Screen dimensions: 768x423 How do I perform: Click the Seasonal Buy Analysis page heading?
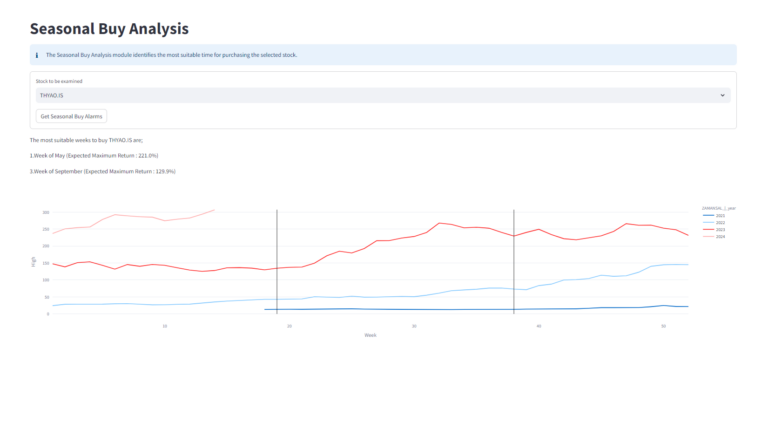click(109, 29)
